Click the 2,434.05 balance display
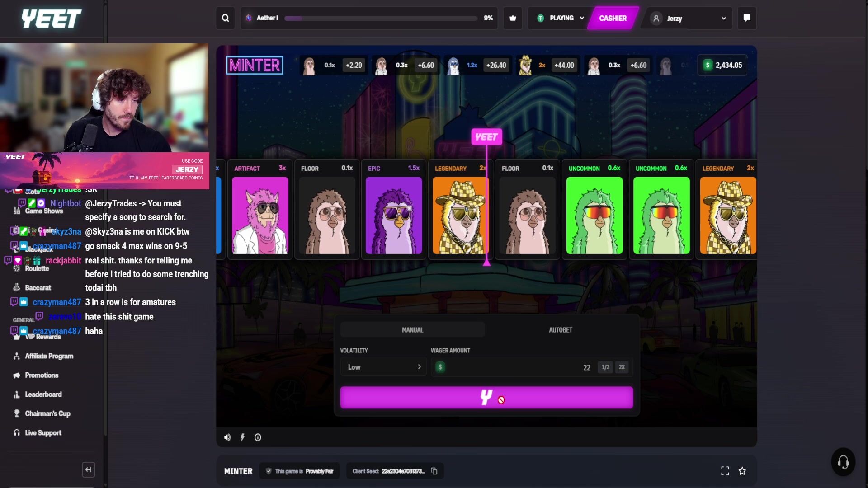868x488 pixels. [722, 65]
